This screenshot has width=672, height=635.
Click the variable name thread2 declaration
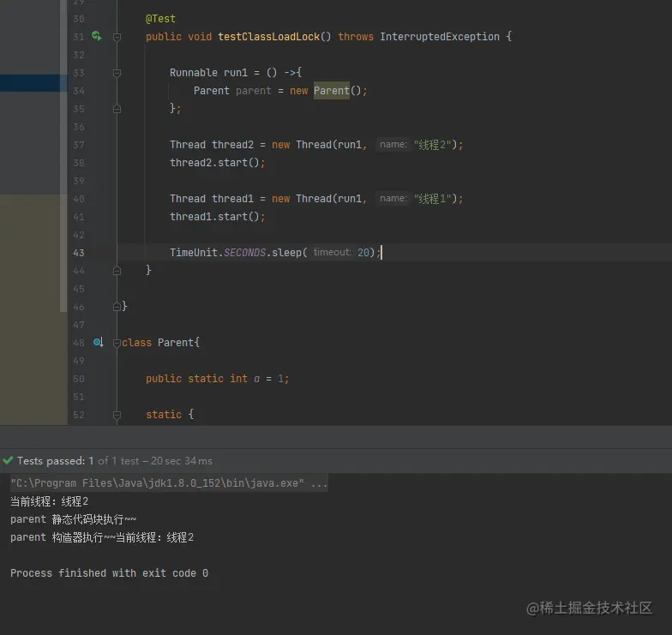(233, 145)
